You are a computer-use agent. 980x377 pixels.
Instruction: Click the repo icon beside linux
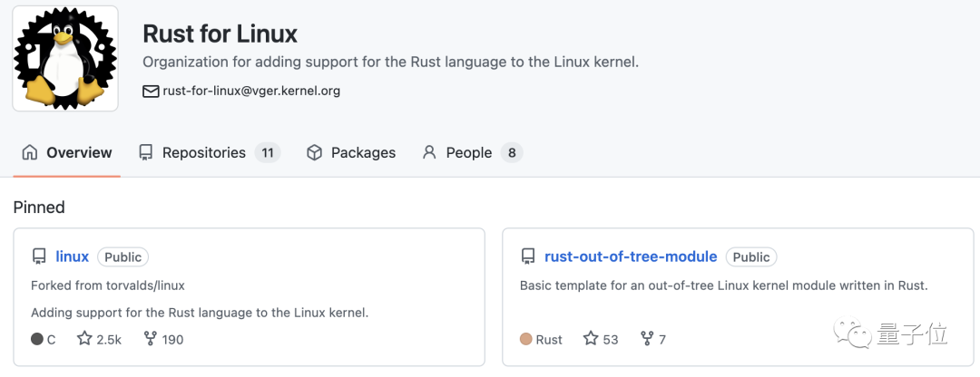(39, 256)
